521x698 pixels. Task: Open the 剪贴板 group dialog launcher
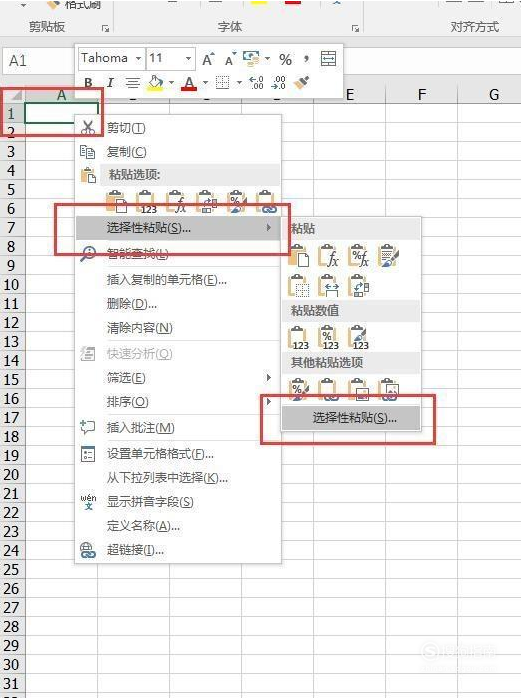(x=106, y=28)
